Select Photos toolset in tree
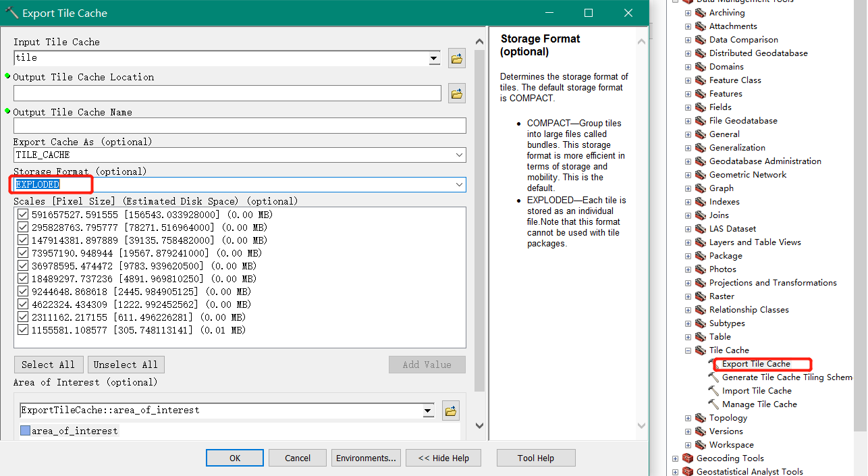868x476 pixels. (722, 269)
